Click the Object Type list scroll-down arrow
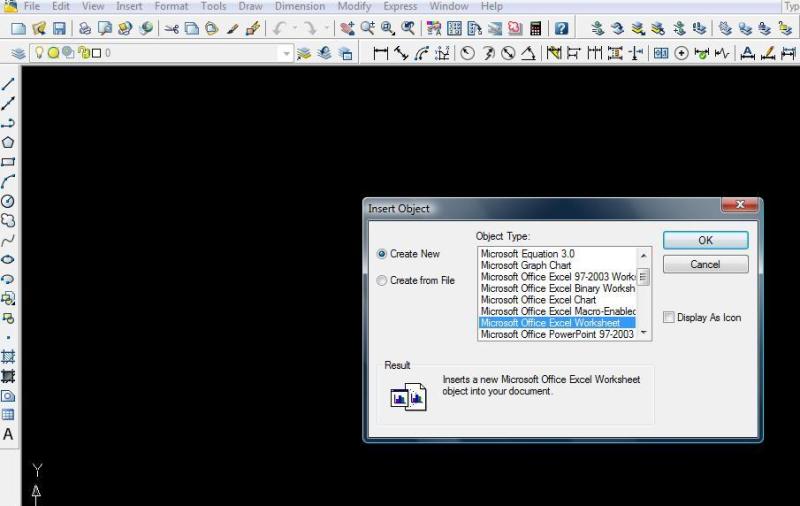The height and width of the screenshot is (506, 800). [643, 333]
